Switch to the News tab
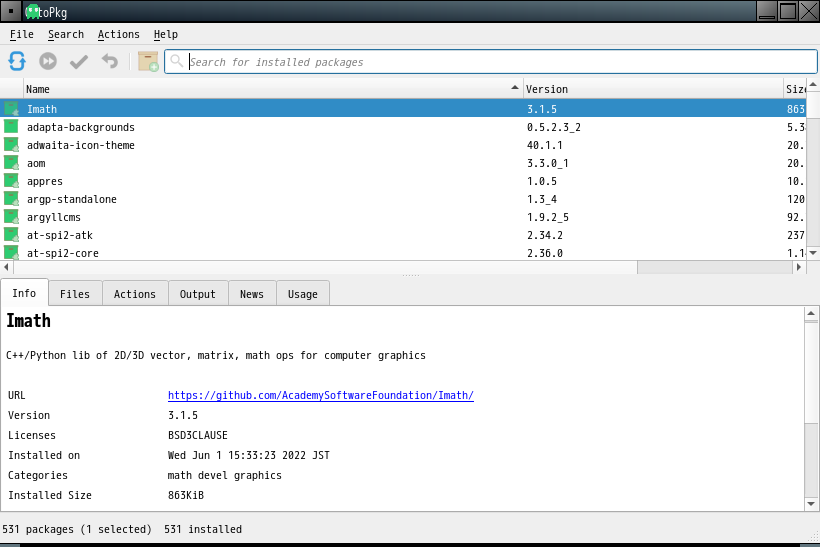The height and width of the screenshot is (547, 820). (x=252, y=294)
